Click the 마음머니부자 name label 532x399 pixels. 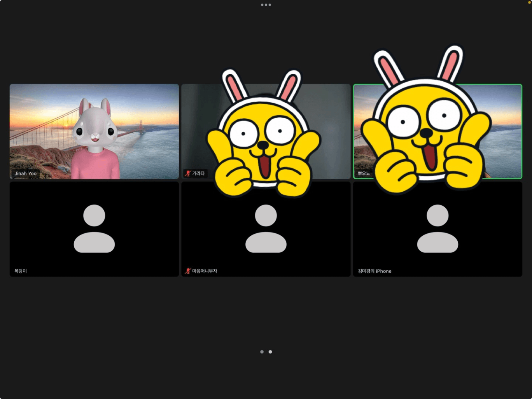(205, 271)
